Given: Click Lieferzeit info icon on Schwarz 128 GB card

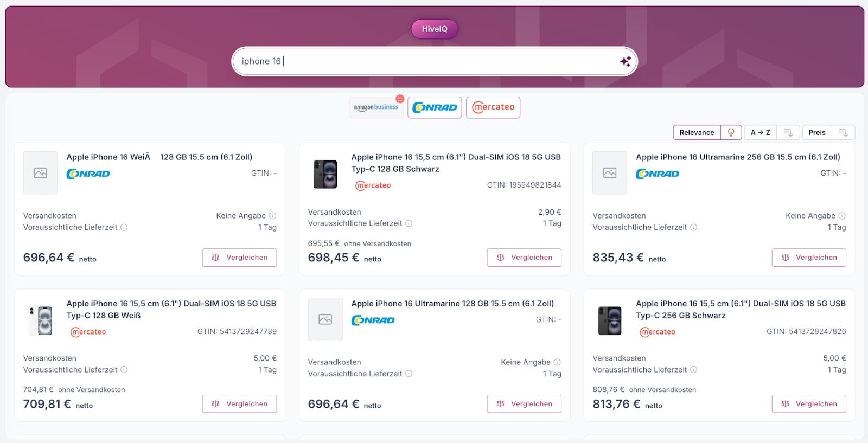Looking at the screenshot, I should (409, 223).
